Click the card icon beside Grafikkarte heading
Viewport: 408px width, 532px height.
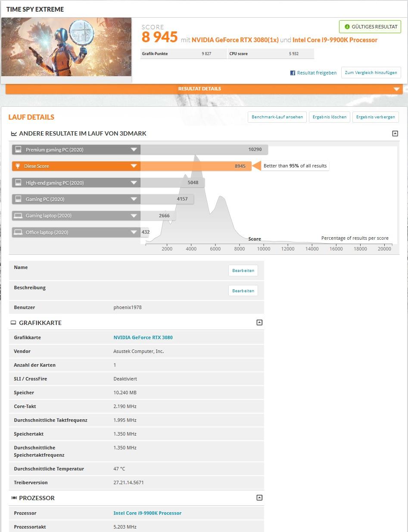(x=13, y=323)
